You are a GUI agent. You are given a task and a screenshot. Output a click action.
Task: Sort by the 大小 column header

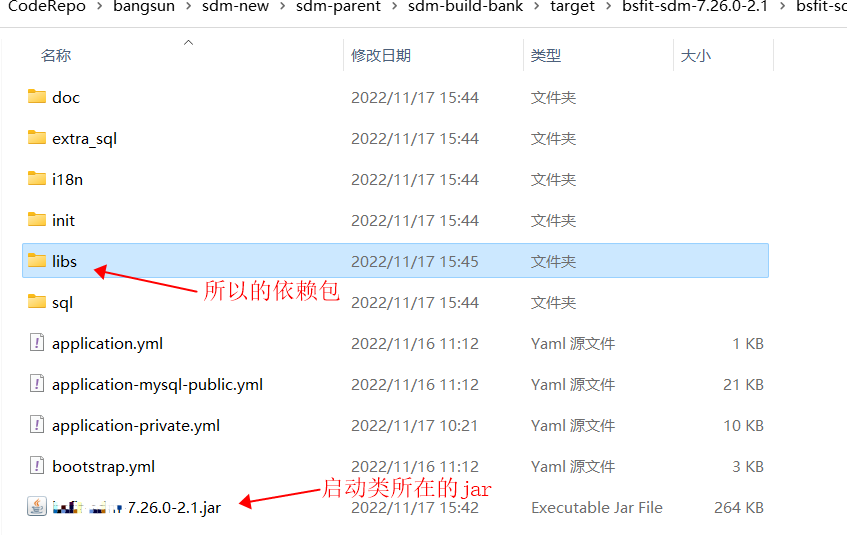[x=696, y=55]
